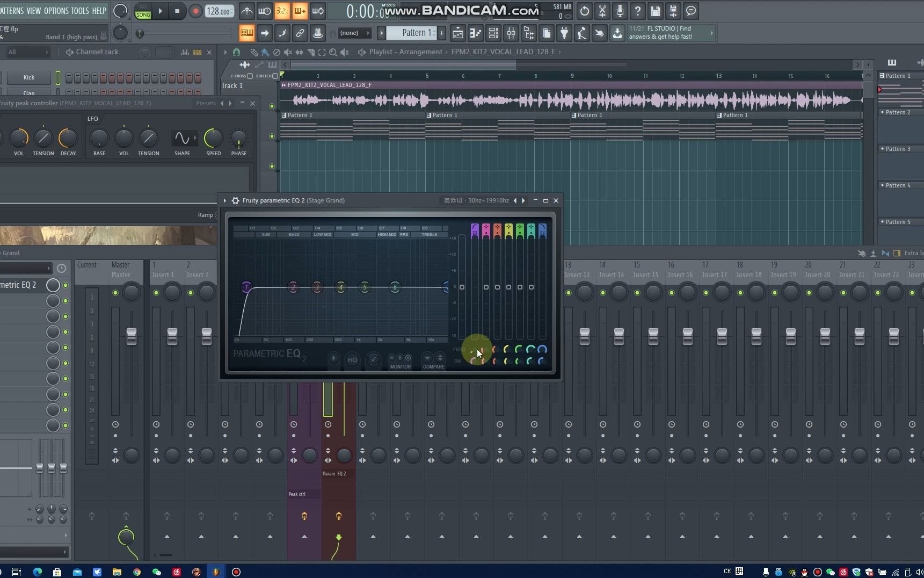Open File Explorer from the taskbar
Screen dimensions: 924x578
117,572
